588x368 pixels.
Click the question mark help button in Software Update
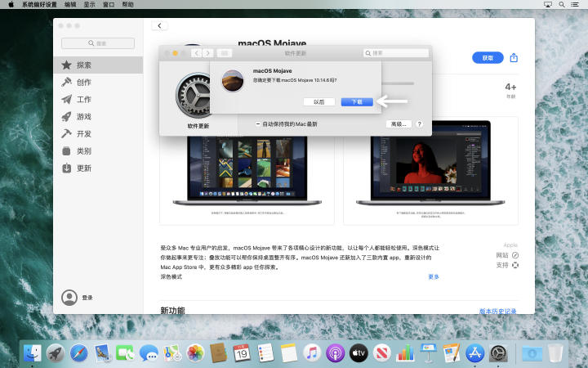point(419,124)
